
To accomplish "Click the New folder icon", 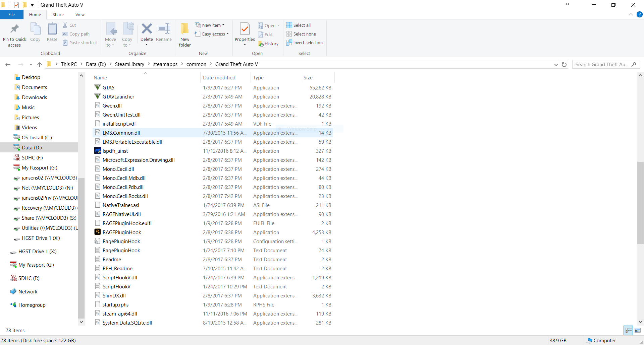I will point(185,29).
